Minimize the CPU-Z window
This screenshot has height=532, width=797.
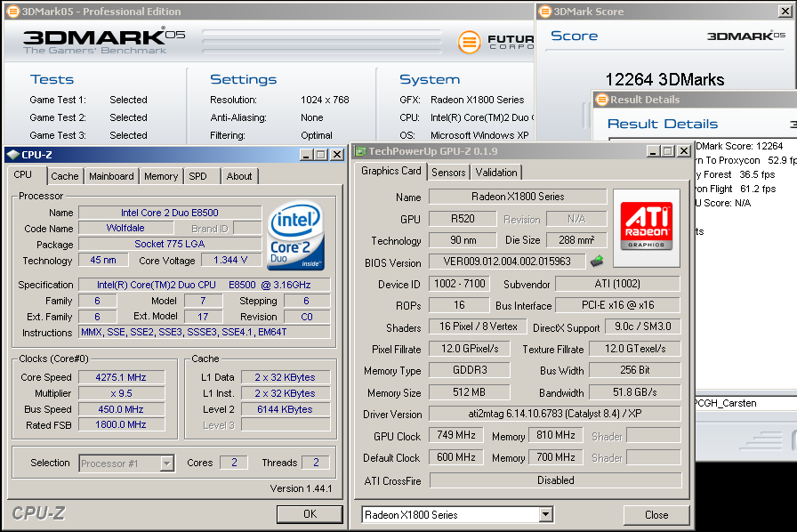pos(305,155)
